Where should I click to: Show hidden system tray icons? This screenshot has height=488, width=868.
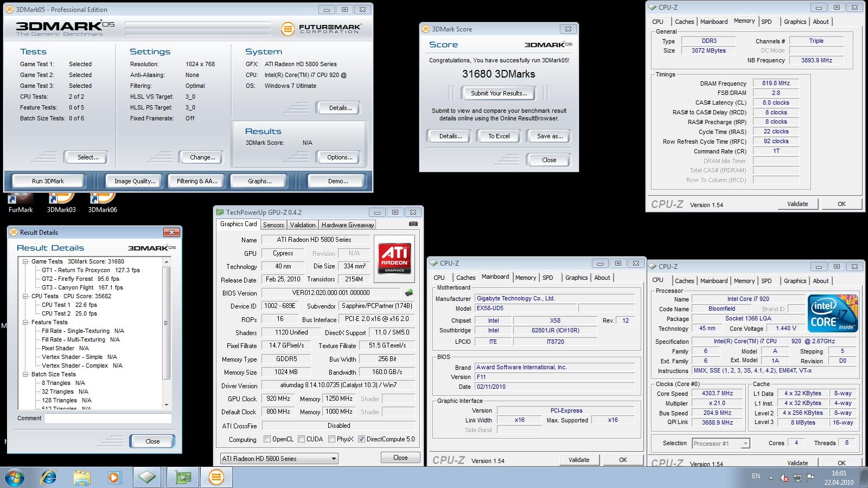771,478
